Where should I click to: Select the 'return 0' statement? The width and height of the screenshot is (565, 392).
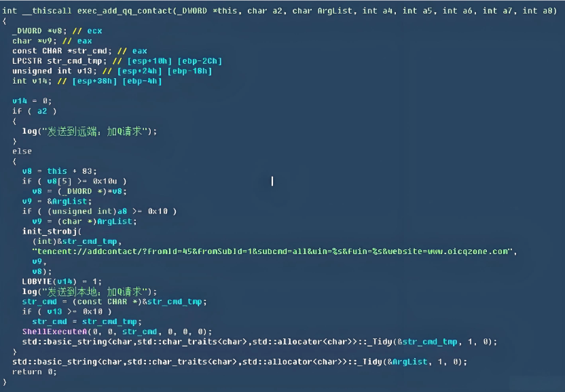tap(35, 372)
